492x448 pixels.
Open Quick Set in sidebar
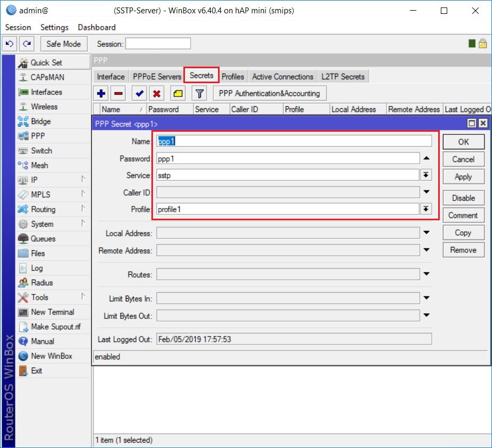(53, 62)
